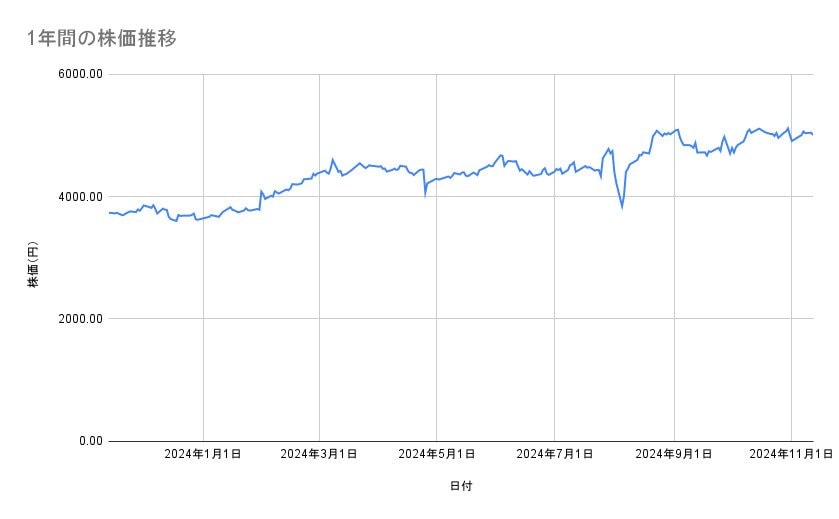This screenshot has width=839, height=519.
Task: Click the 0.00 y-axis label
Action: pyautogui.click(x=87, y=441)
